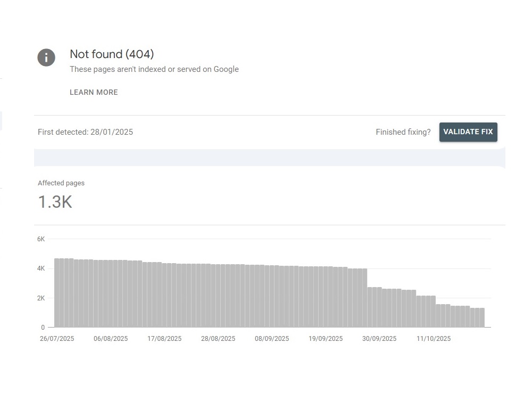Click the 1.3K affected pages count

pyautogui.click(x=55, y=202)
